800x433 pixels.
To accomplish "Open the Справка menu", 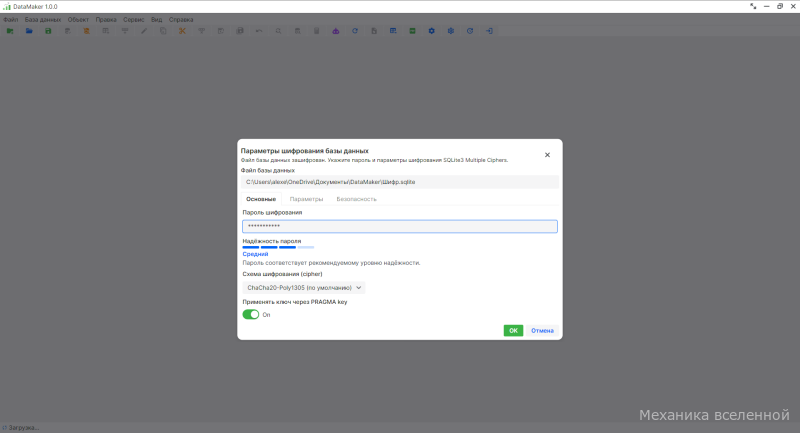I will [x=181, y=20].
